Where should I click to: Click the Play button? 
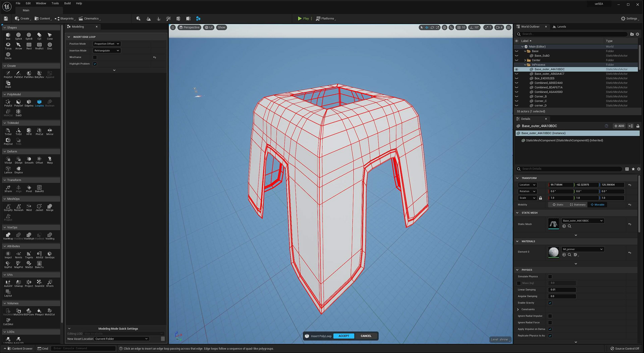(x=303, y=18)
